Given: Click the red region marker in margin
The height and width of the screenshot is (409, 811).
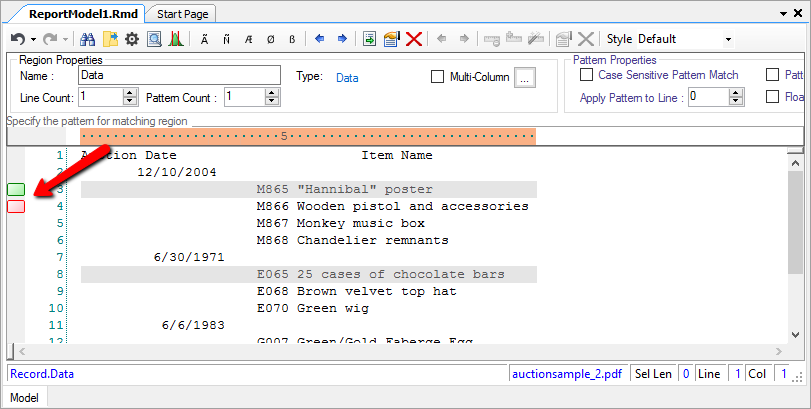Looking at the screenshot, I should click(16, 206).
